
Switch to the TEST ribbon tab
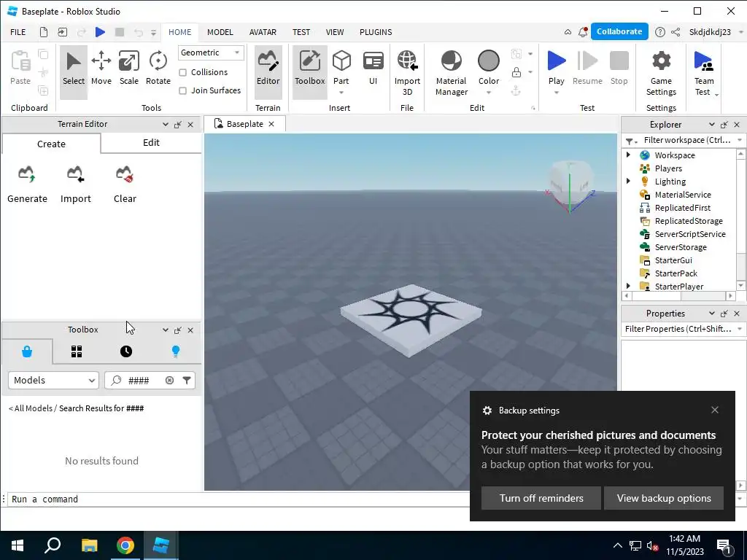point(301,32)
